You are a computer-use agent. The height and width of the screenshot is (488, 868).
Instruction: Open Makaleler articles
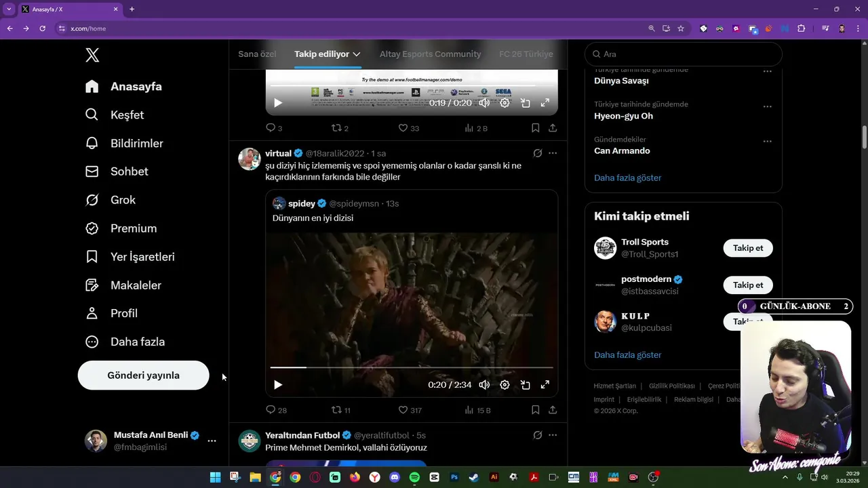click(x=123, y=285)
